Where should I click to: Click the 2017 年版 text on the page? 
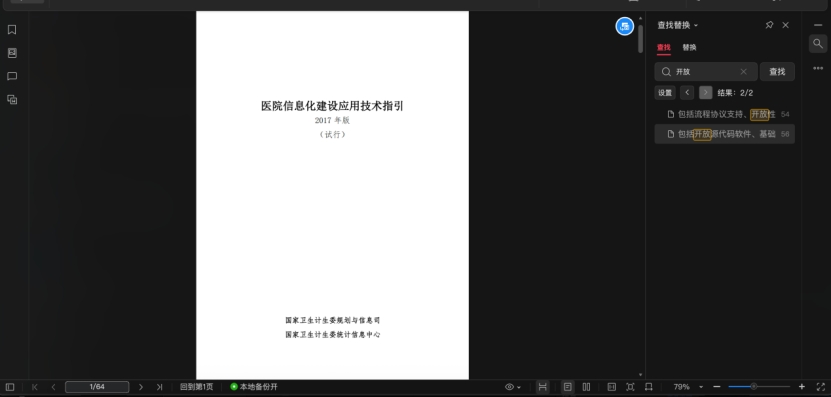(332, 120)
